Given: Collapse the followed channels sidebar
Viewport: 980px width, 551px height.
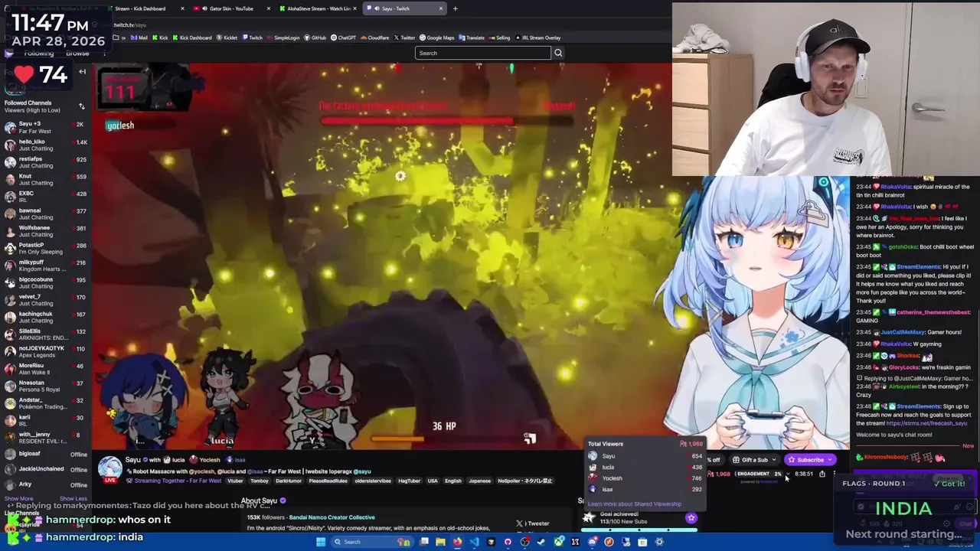Looking at the screenshot, I should (x=82, y=72).
